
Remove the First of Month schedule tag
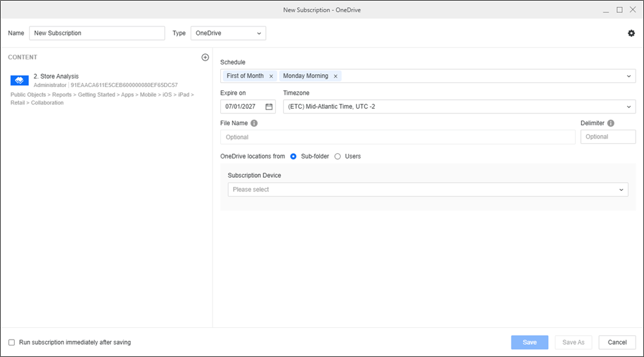(271, 76)
